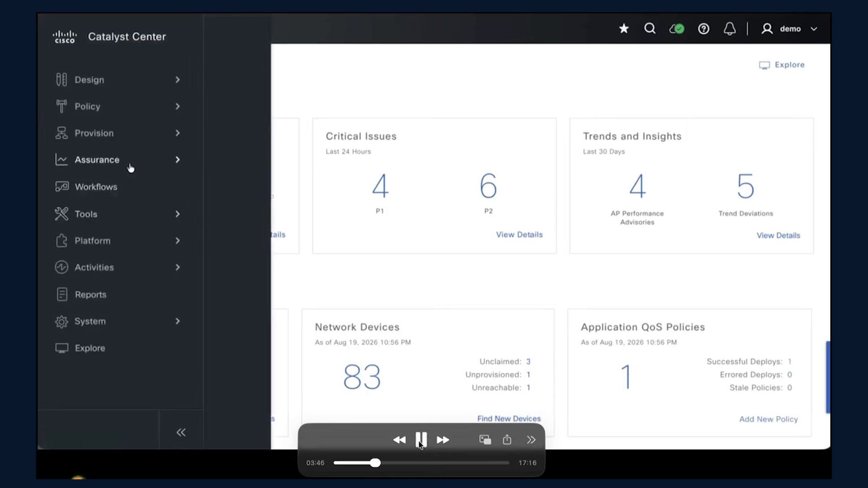Expand the Tools submenu chevron

178,214
